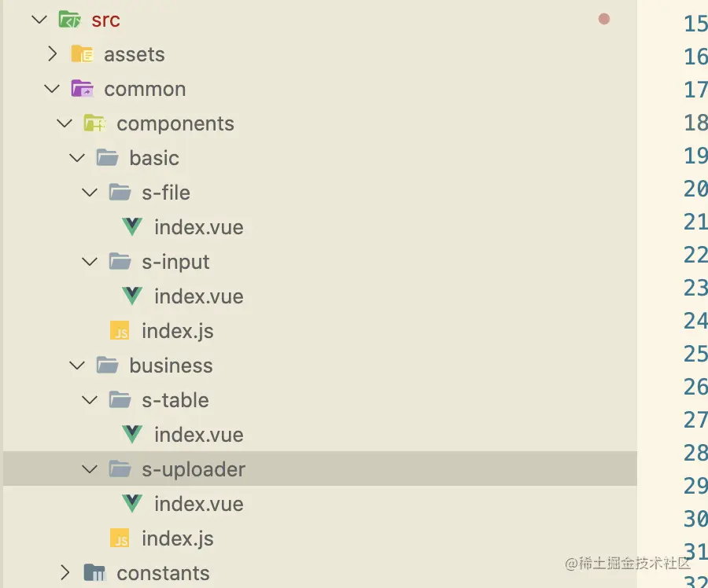The height and width of the screenshot is (588, 708).
Task: Click the s-table folder icon
Action: [x=120, y=400]
